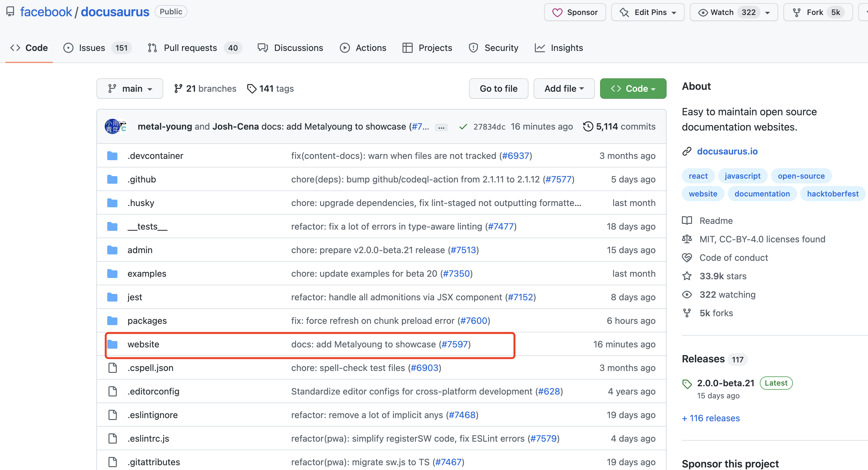Viewport: 868px width, 470px height.
Task: Click the .github folder icon
Action: 112,179
